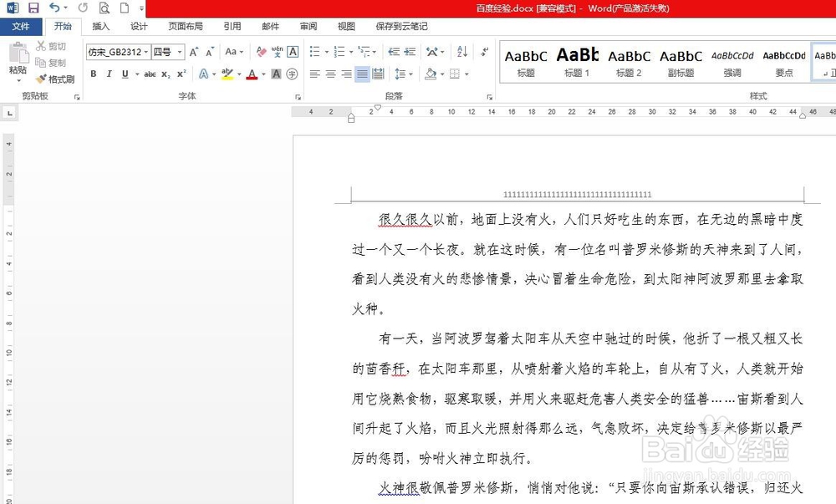Screen dimensions: 836x504
Task: Click the Redo icon in quick access toolbar
Action: [83, 8]
